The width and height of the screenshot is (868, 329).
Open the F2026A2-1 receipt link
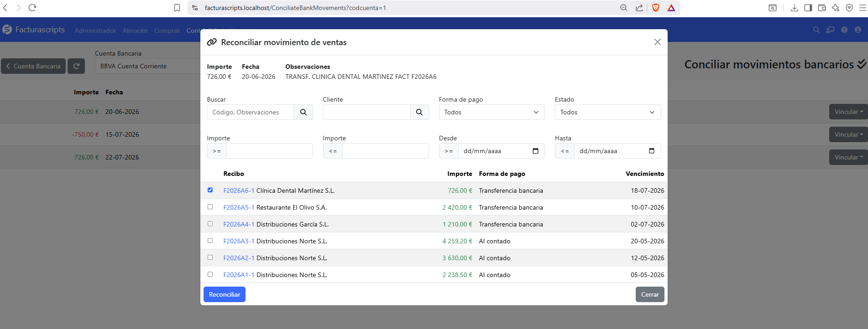239,258
